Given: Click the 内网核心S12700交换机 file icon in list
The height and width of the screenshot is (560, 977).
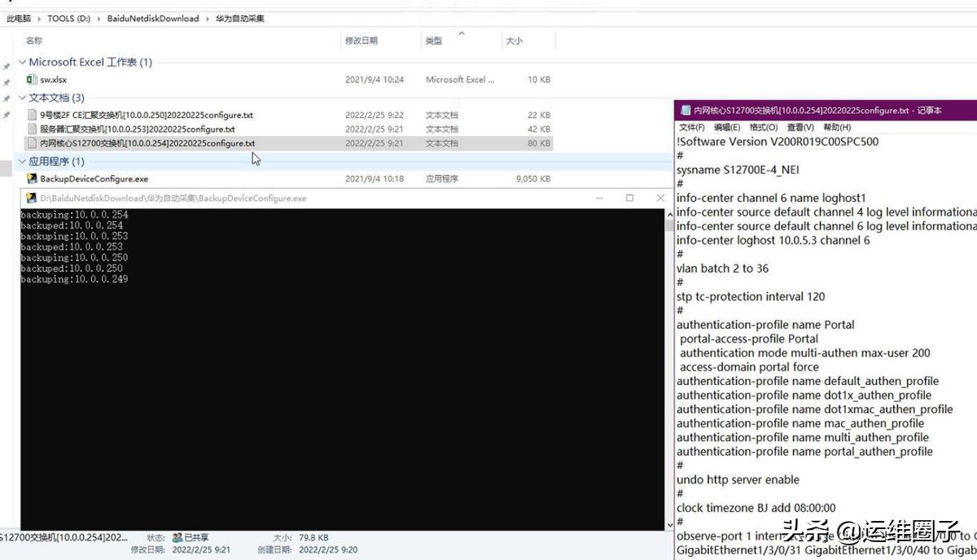Looking at the screenshot, I should 33,143.
